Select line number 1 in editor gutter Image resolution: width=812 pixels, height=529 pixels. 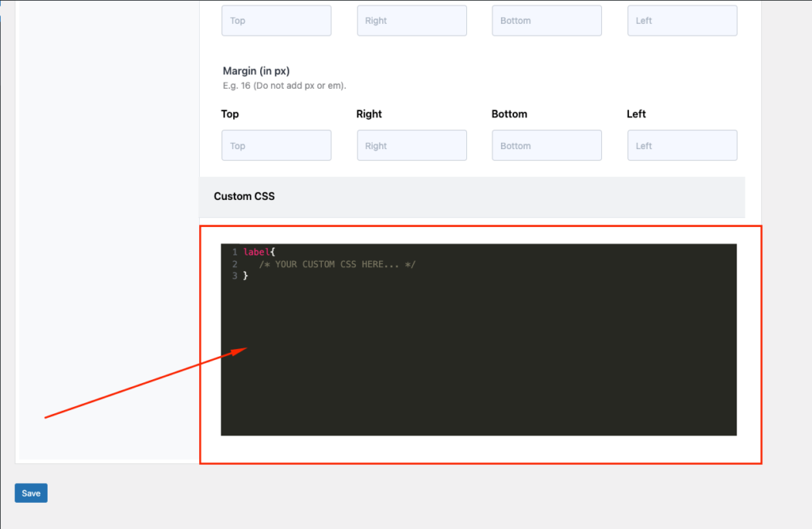tap(235, 251)
